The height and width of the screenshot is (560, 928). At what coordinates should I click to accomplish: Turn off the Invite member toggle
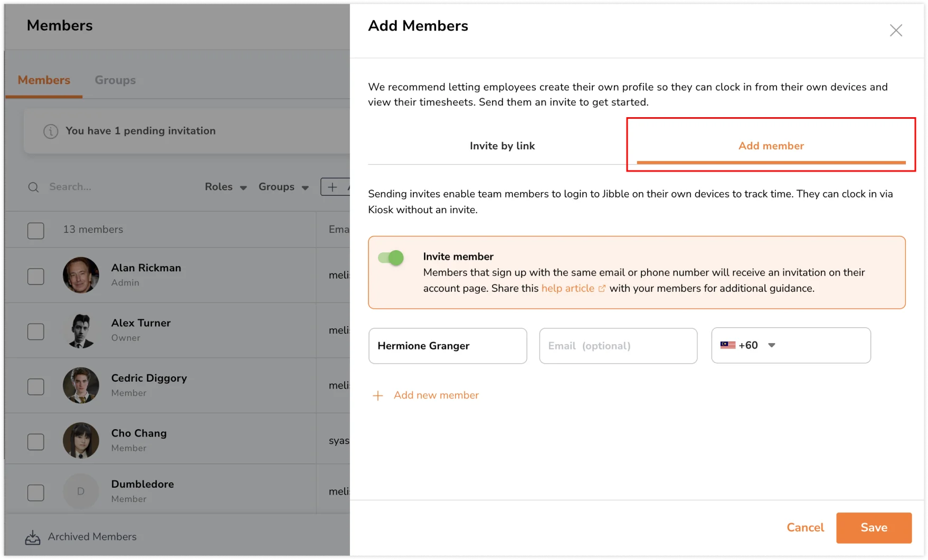point(391,258)
